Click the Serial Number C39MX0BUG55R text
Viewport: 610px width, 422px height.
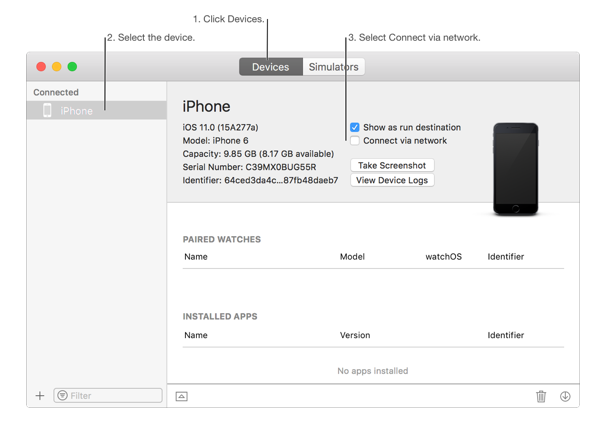tap(249, 167)
